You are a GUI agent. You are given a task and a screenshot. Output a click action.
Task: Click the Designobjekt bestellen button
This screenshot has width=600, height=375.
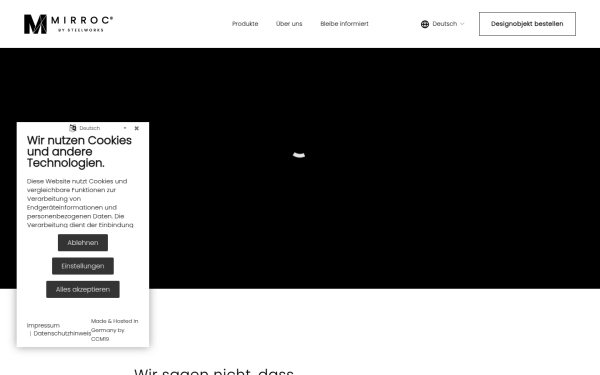(x=527, y=24)
